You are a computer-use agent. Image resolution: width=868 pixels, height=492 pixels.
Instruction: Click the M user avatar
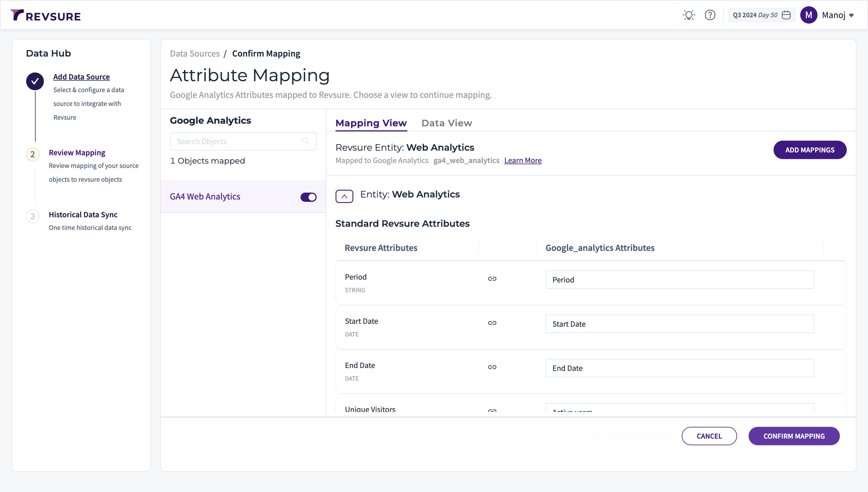click(809, 15)
